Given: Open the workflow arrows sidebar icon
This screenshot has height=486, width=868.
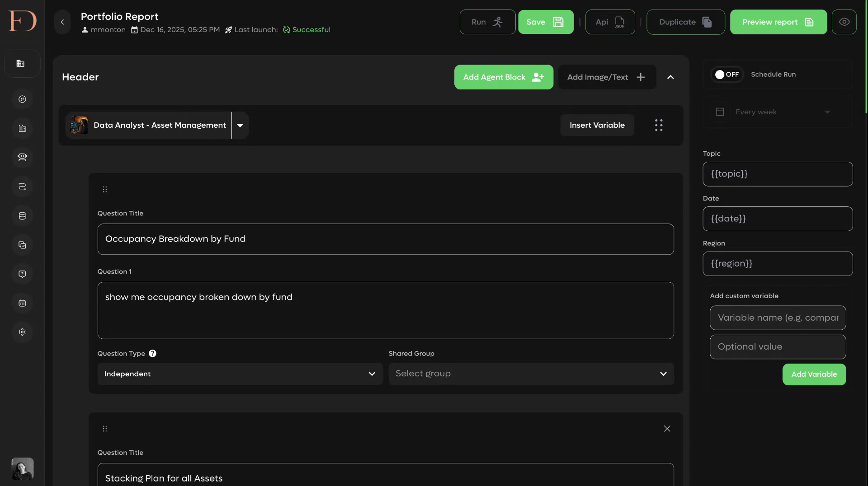Looking at the screenshot, I should tap(22, 187).
